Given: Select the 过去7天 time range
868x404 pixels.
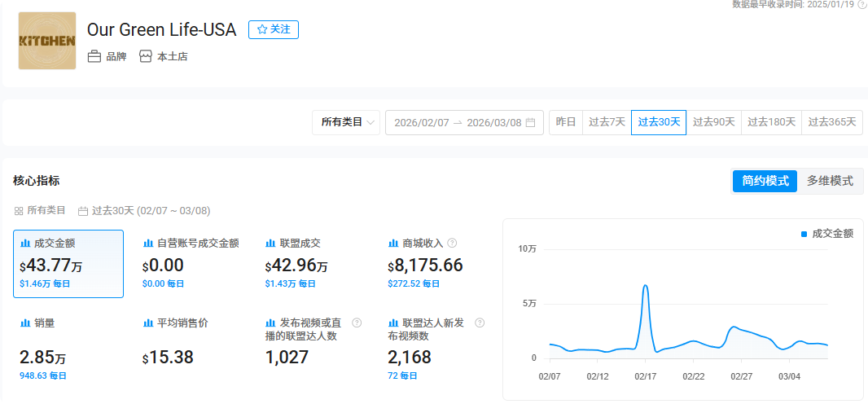Looking at the screenshot, I should coord(607,122).
